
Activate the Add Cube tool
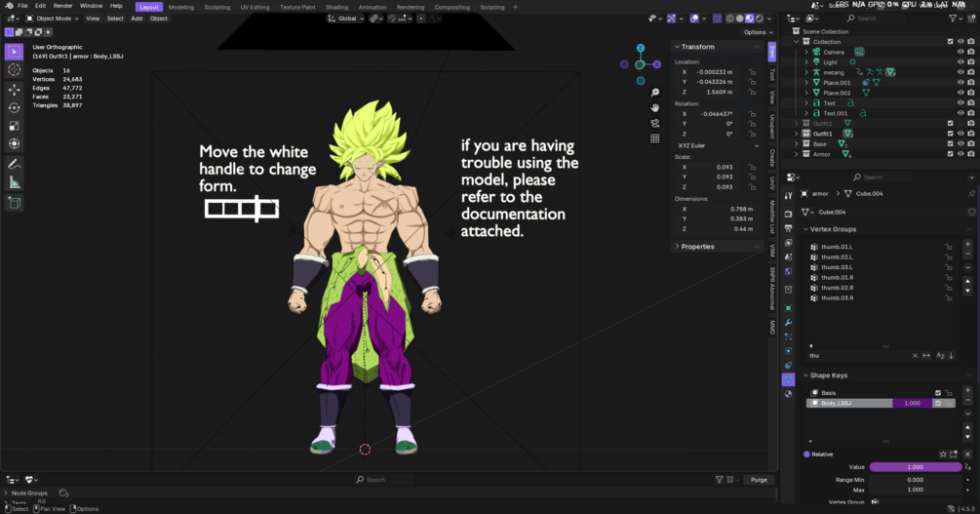tap(14, 203)
